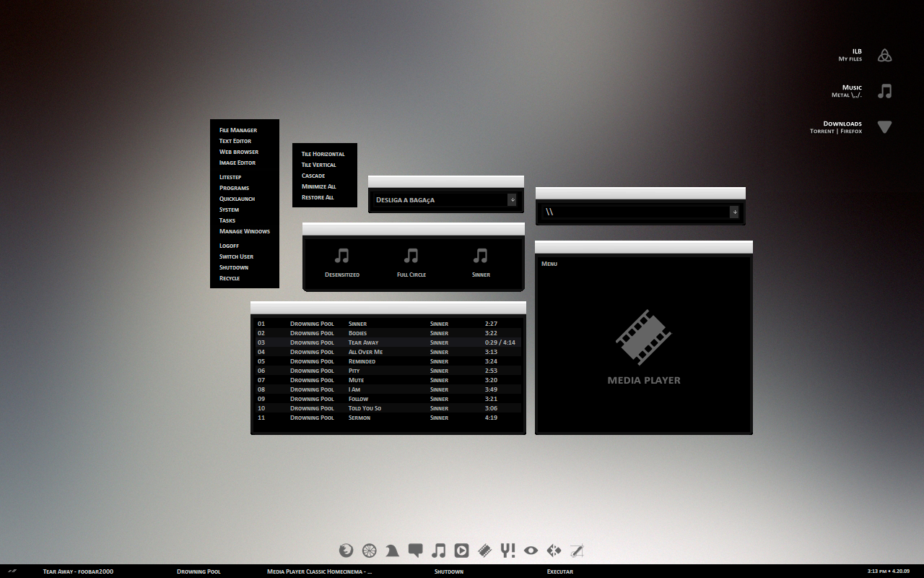Click the film reel Media Player logo

click(x=643, y=337)
